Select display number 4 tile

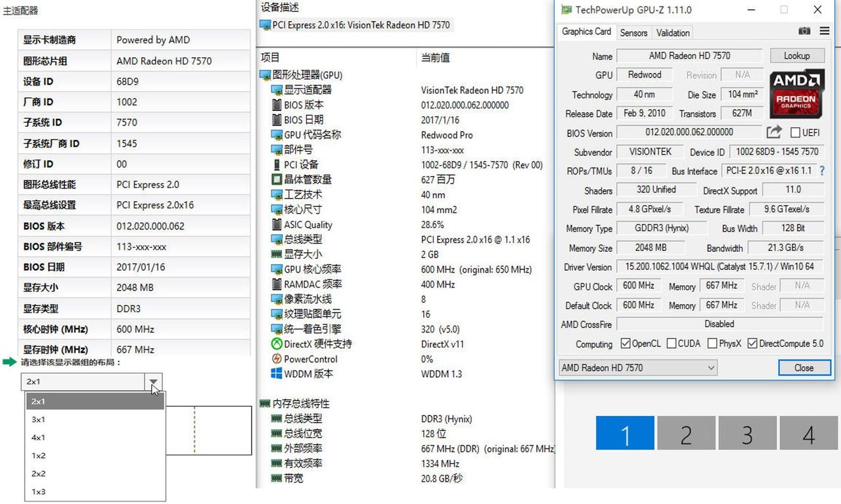click(x=808, y=434)
